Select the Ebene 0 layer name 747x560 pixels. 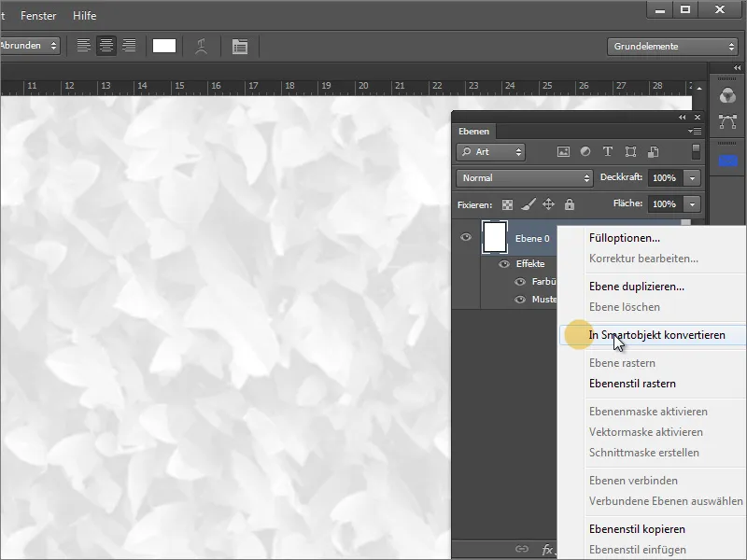tap(532, 239)
